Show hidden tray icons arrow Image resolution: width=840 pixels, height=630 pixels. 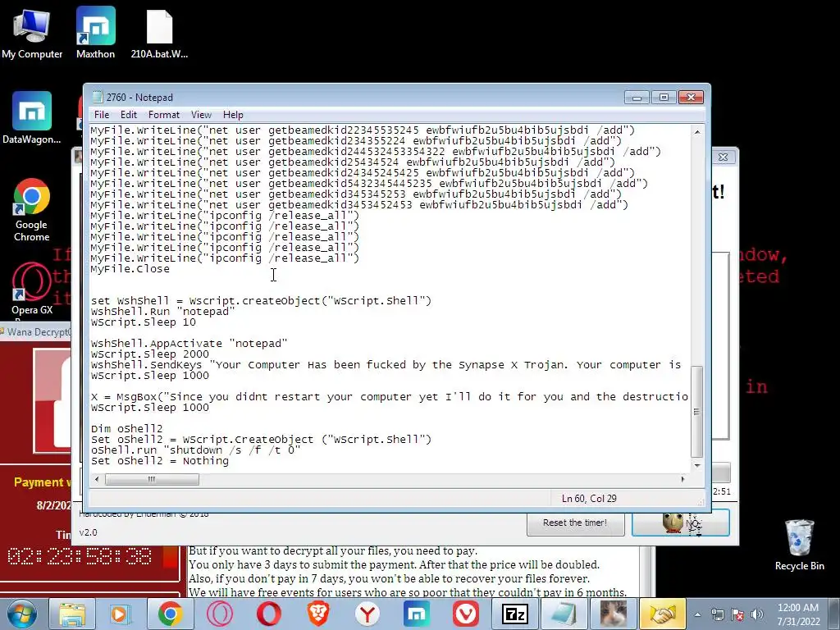click(x=697, y=614)
